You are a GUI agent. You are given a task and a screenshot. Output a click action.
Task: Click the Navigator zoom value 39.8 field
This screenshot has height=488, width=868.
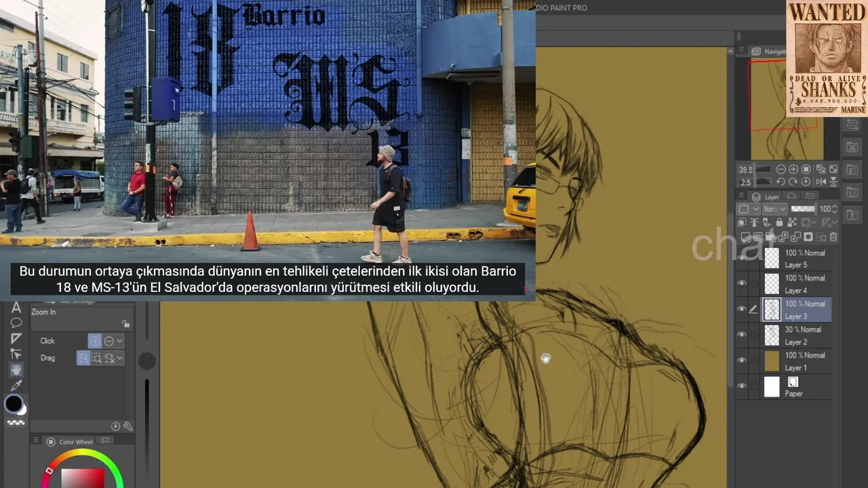pos(746,169)
